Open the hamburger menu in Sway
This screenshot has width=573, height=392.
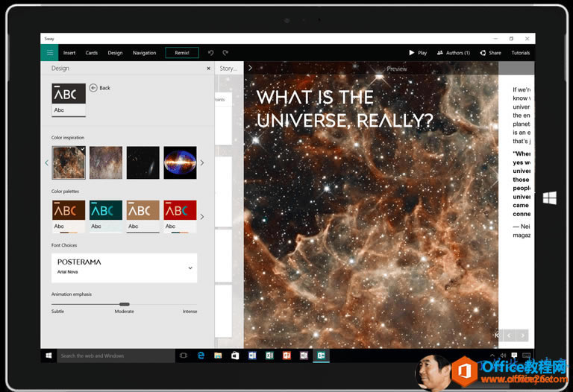pos(49,53)
